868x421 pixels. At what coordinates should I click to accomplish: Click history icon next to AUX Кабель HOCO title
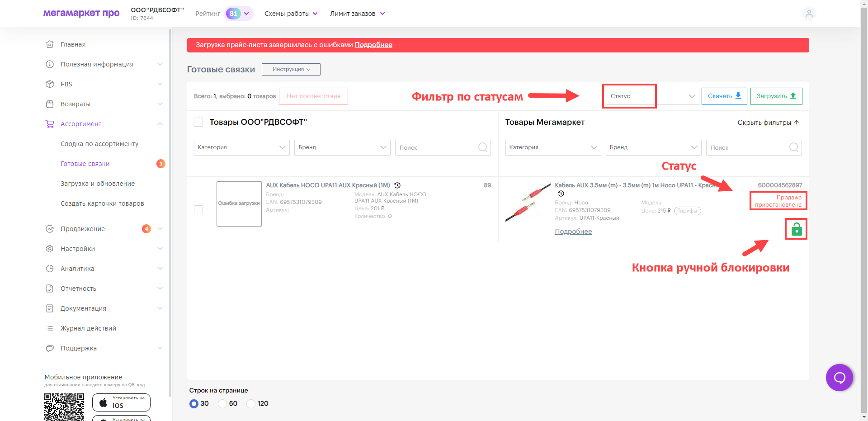click(397, 185)
